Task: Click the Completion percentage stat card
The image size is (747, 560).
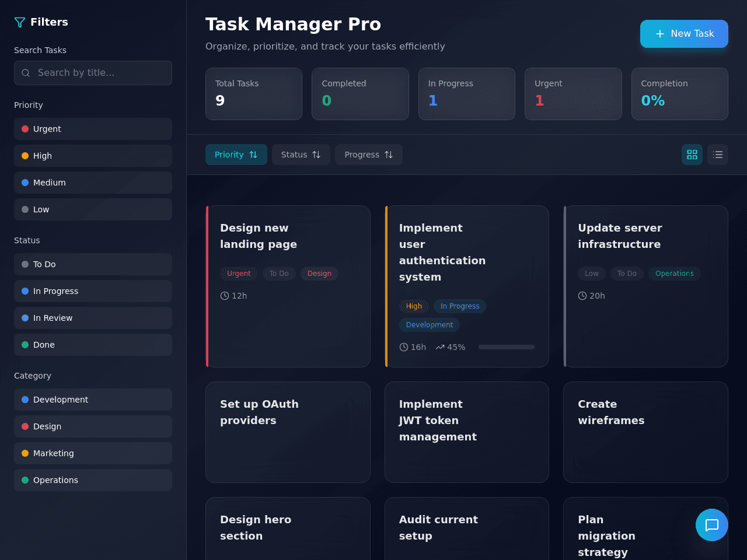Action: pos(680,94)
